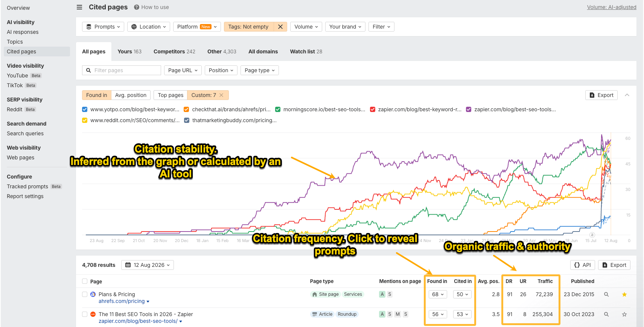The width and height of the screenshot is (644, 327).
Task: Open the Your brand filter dropdown
Action: [x=345, y=27]
